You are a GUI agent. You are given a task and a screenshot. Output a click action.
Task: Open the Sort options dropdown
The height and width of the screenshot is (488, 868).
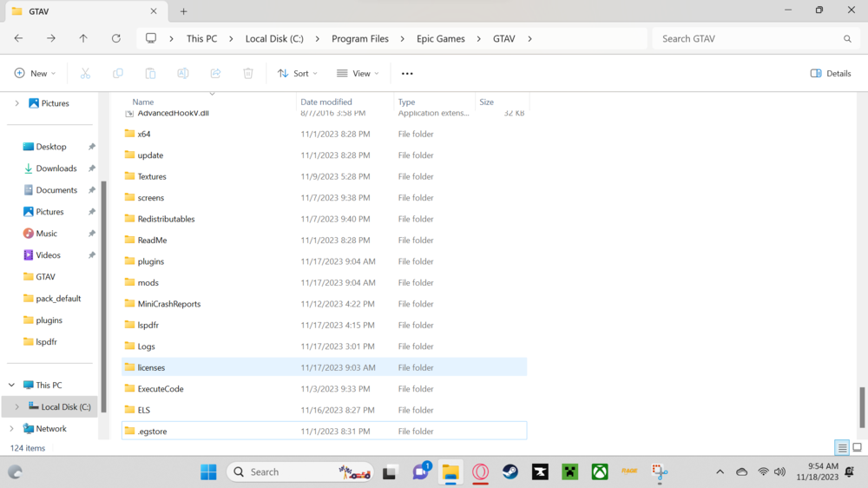297,73
